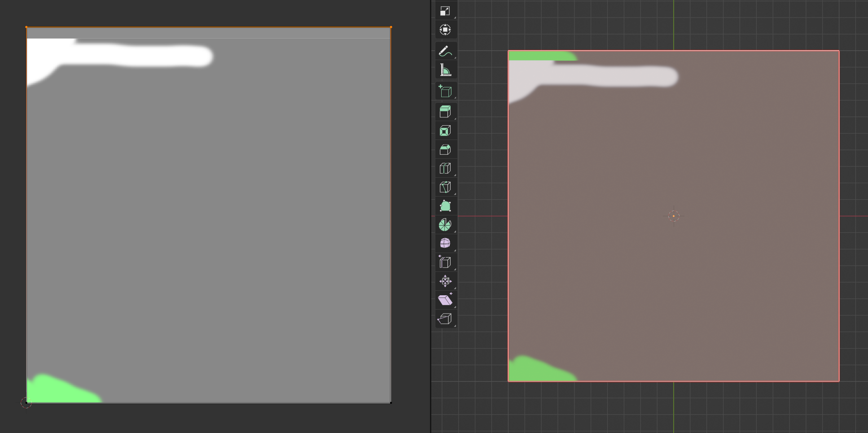Pick the Poly Build tool
This screenshot has height=433, width=868.
click(445, 206)
